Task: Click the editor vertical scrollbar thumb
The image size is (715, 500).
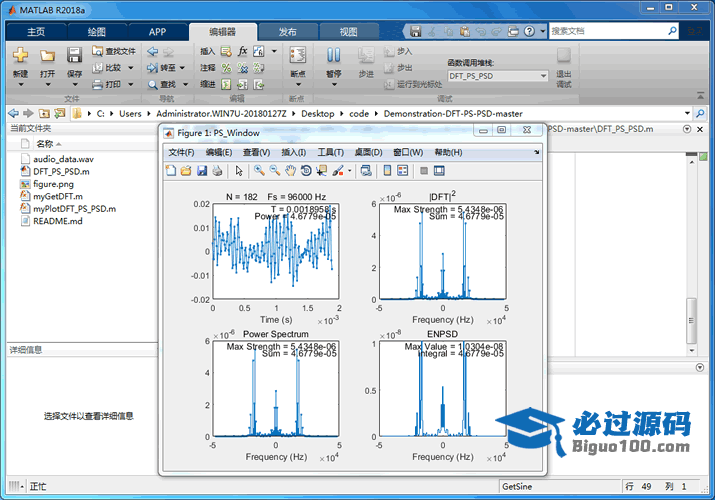Action: [x=691, y=320]
